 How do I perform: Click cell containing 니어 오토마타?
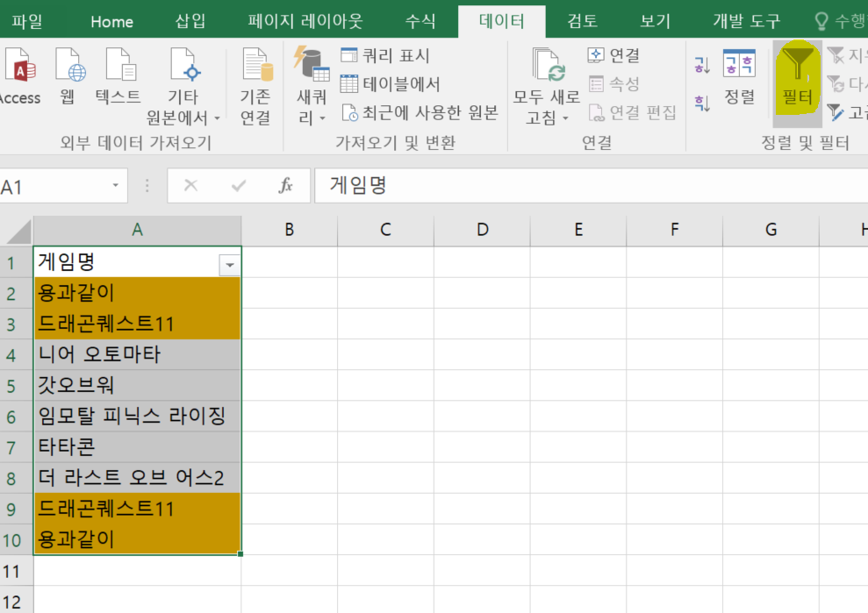tap(137, 354)
